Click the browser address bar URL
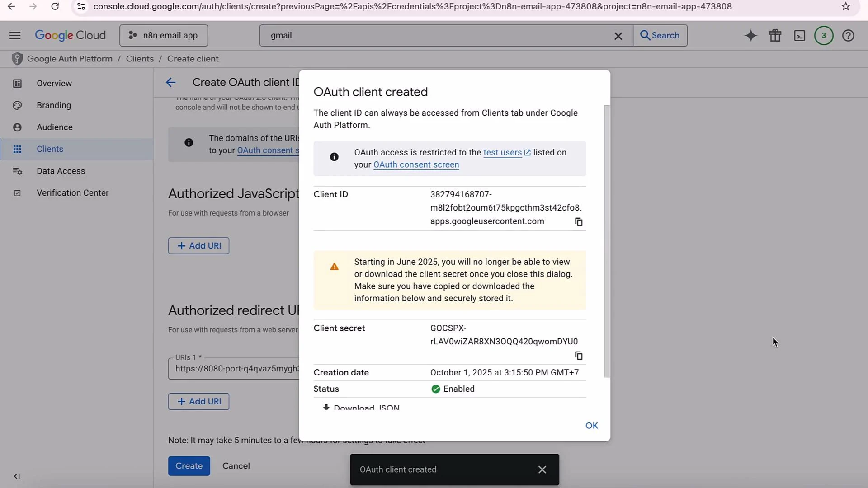 point(412,6)
